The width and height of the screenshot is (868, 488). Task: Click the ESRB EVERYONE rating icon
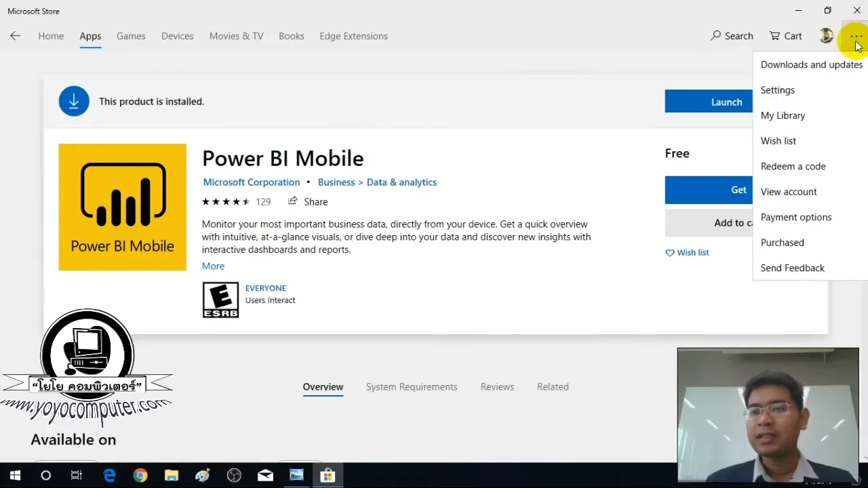pyautogui.click(x=220, y=299)
